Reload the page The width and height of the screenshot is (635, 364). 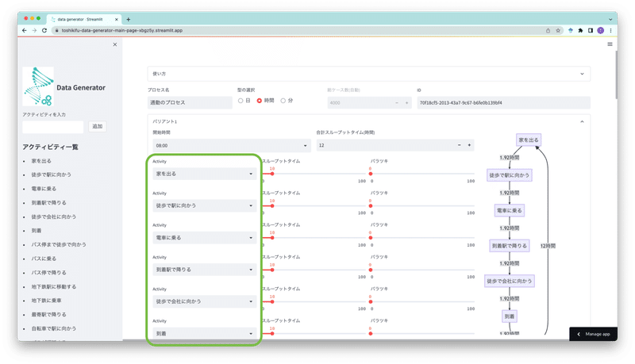pyautogui.click(x=44, y=30)
